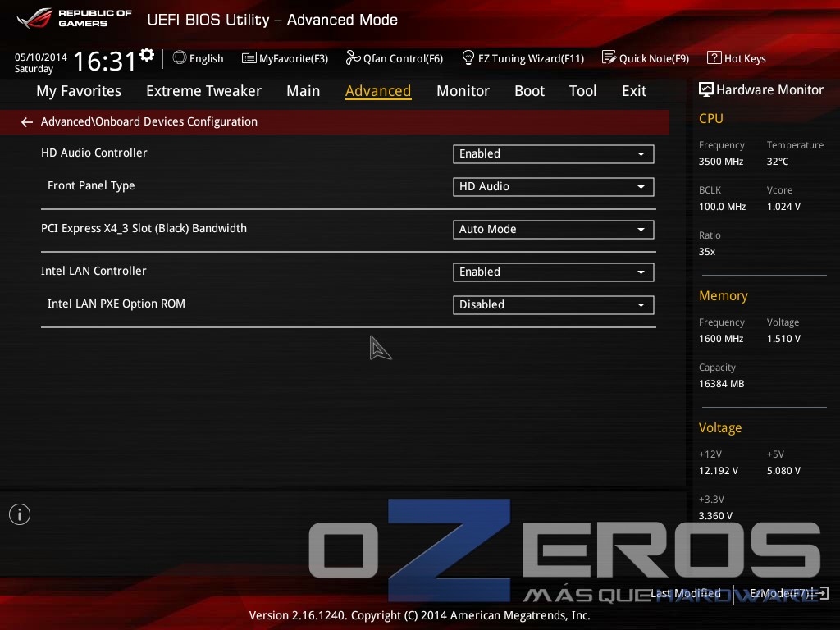Click Ratio value 35x
840x630 pixels.
pyautogui.click(x=707, y=251)
